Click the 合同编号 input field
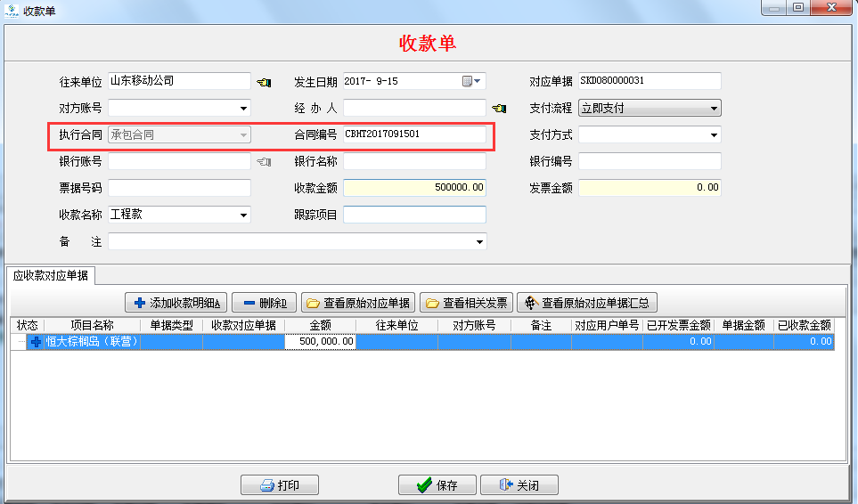 click(x=414, y=135)
